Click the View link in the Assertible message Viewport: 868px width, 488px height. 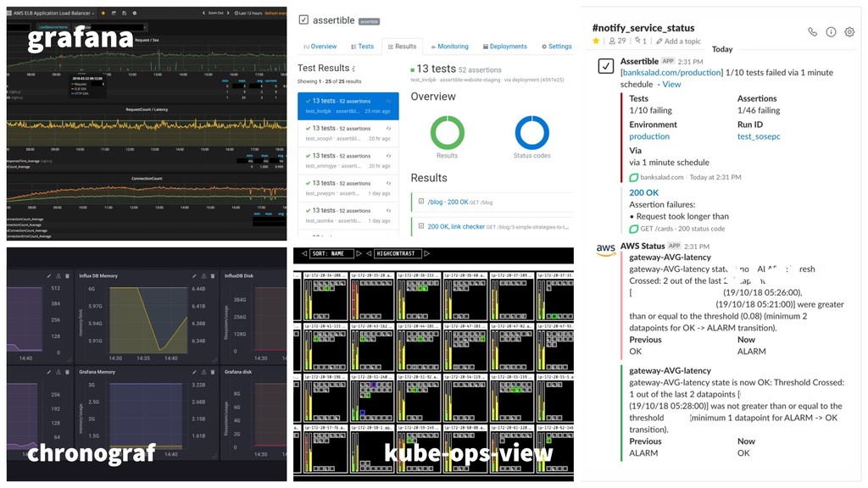pyautogui.click(x=671, y=84)
